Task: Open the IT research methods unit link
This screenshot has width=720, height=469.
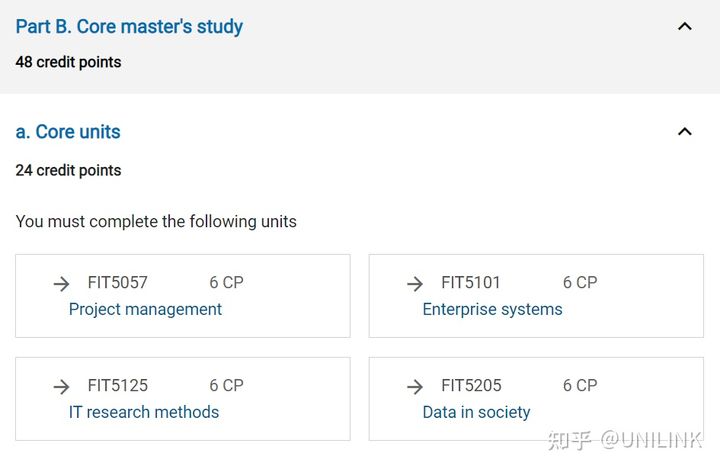Action: (144, 412)
